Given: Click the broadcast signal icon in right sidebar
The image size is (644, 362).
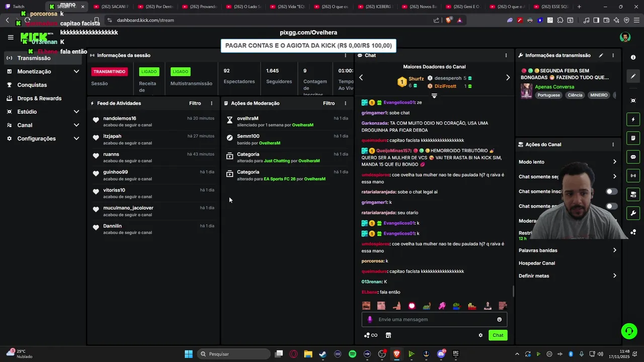Looking at the screenshot, I should [x=633, y=175].
